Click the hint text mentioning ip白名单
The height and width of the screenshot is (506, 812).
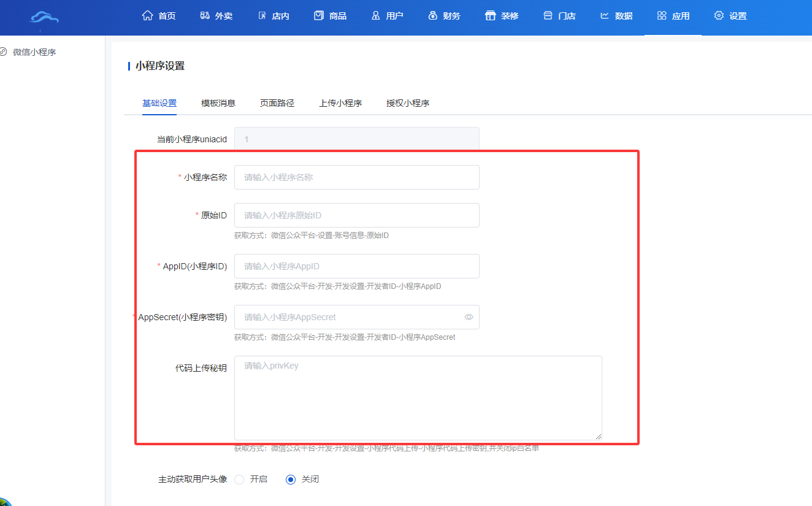(x=386, y=448)
